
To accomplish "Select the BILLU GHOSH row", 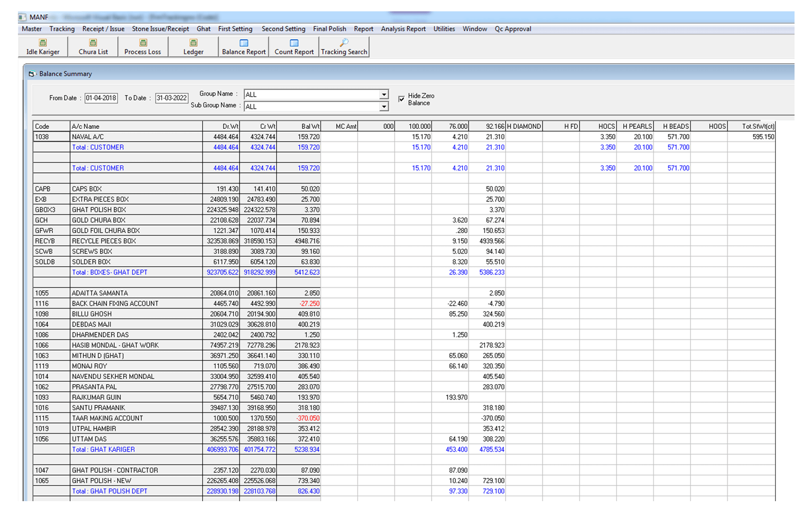I will coord(404,314).
